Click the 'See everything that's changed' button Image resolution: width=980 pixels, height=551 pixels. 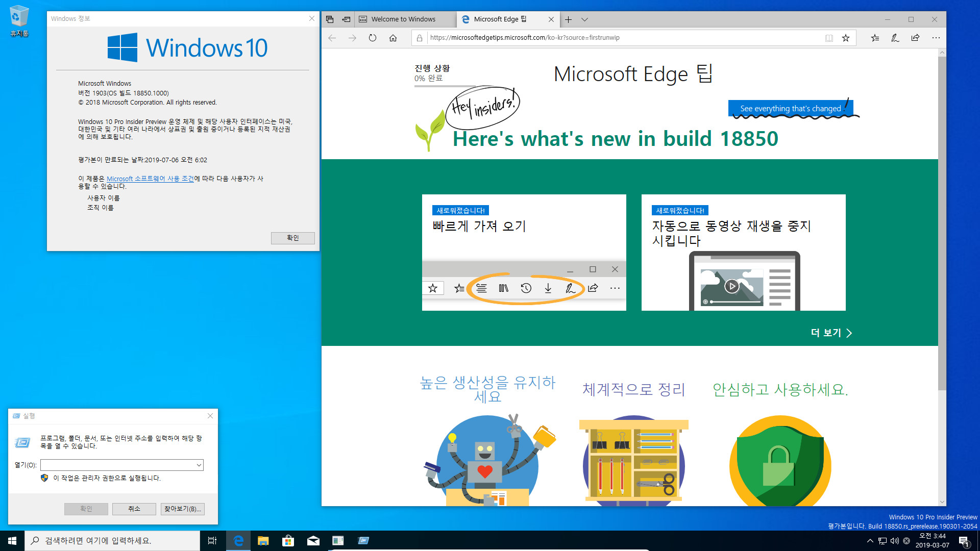(x=791, y=108)
